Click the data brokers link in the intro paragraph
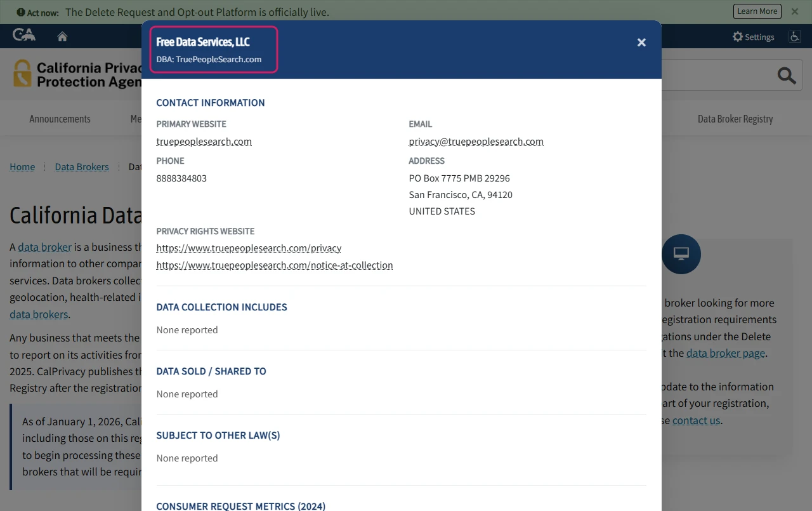The width and height of the screenshot is (812, 511). click(39, 314)
